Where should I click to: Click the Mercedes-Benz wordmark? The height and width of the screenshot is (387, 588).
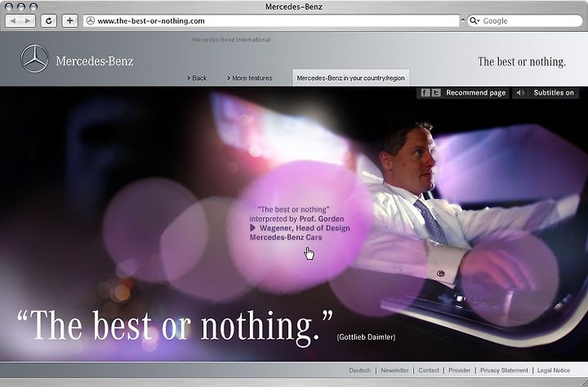95,60
